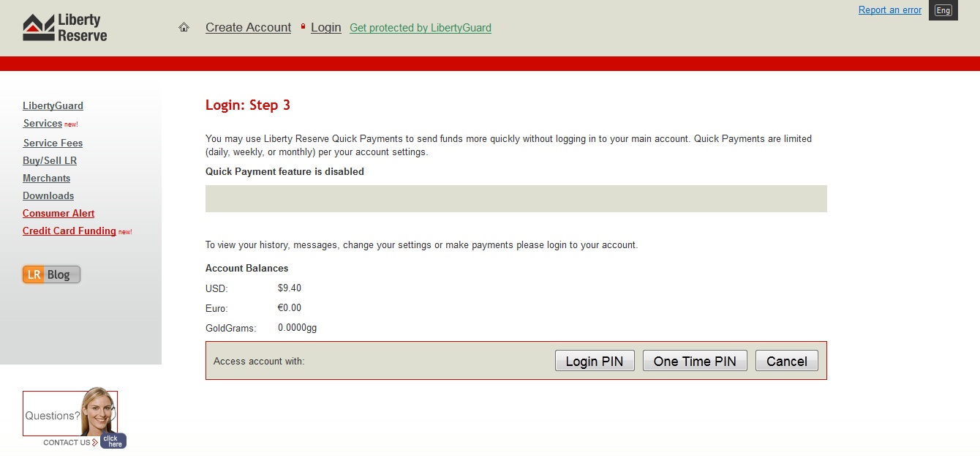Open Service Fees in the sidebar
The width and height of the screenshot is (980, 456).
click(x=53, y=143)
